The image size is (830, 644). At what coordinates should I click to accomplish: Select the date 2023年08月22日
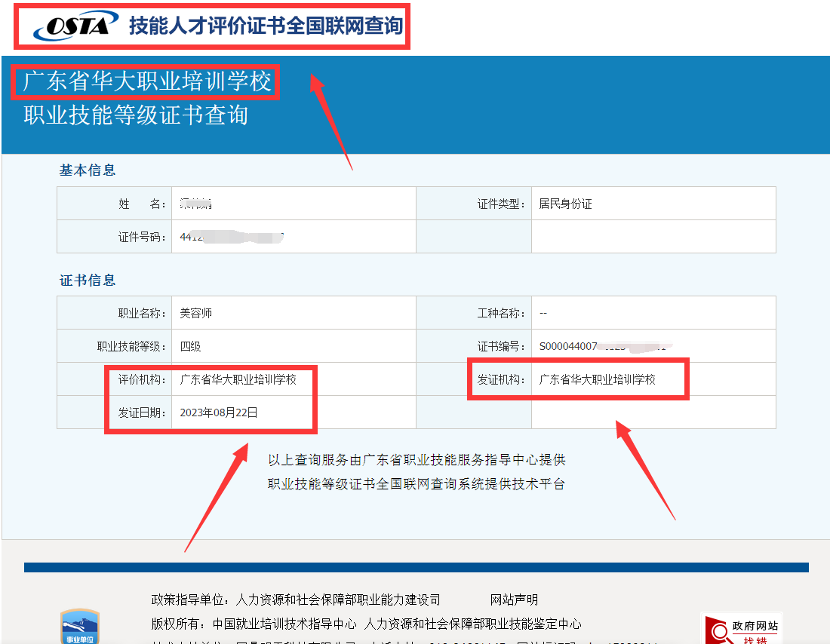point(219,412)
